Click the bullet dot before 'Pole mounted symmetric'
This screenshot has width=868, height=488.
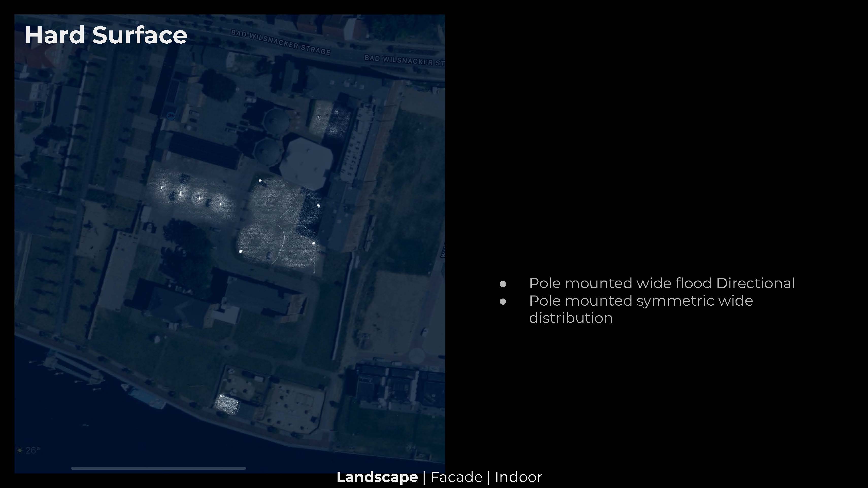[503, 301]
